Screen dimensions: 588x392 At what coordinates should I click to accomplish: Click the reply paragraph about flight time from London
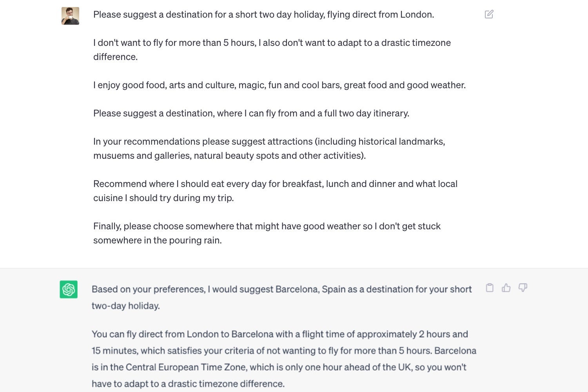pyautogui.click(x=284, y=359)
